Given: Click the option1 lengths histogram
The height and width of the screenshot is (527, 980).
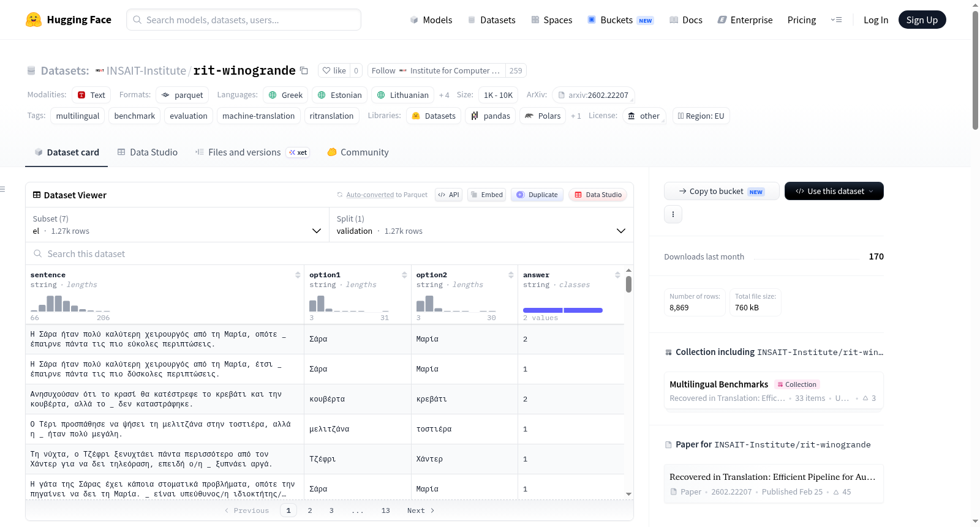Looking at the screenshot, I should (349, 304).
